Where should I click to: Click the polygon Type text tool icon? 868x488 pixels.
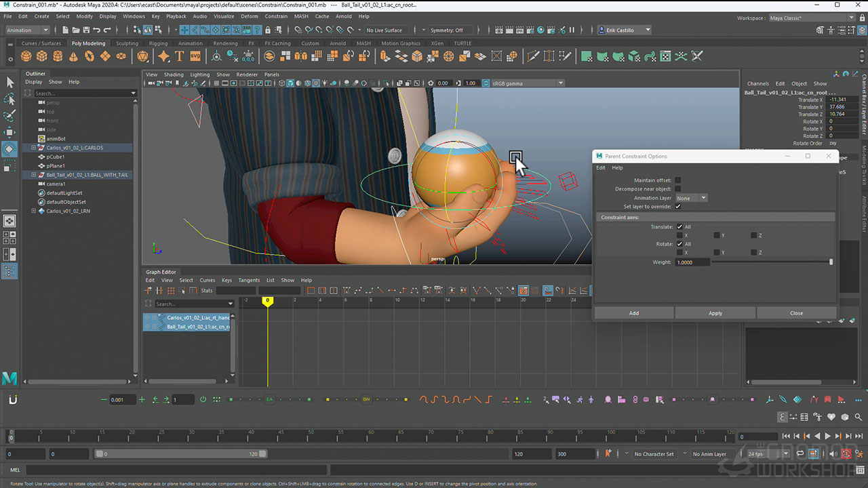tap(180, 56)
